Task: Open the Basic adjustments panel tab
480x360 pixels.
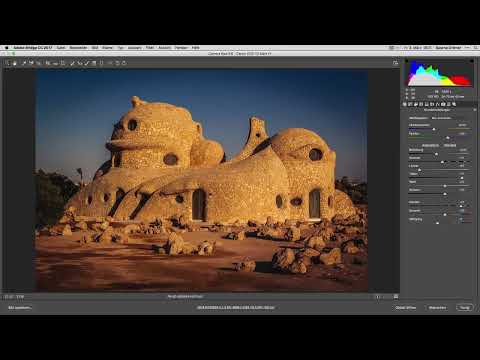Action: point(405,104)
